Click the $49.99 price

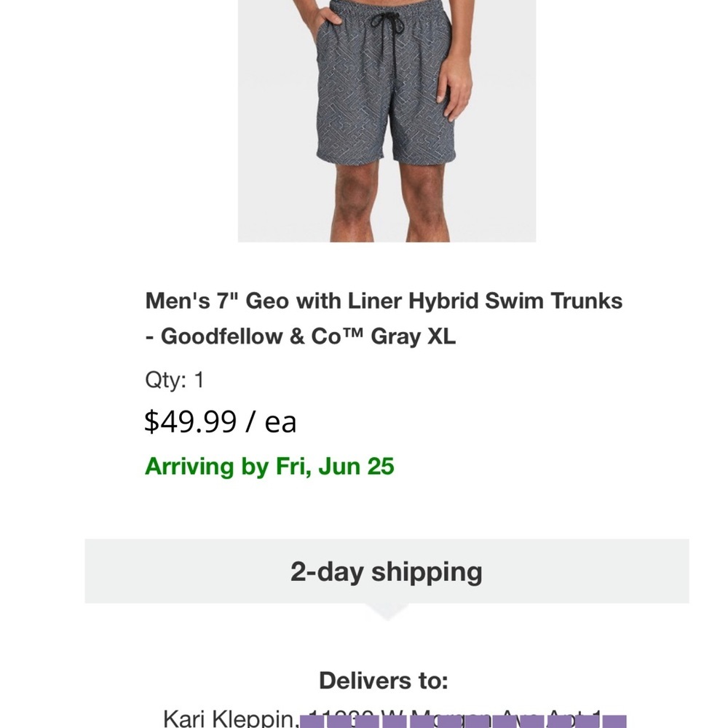click(191, 422)
